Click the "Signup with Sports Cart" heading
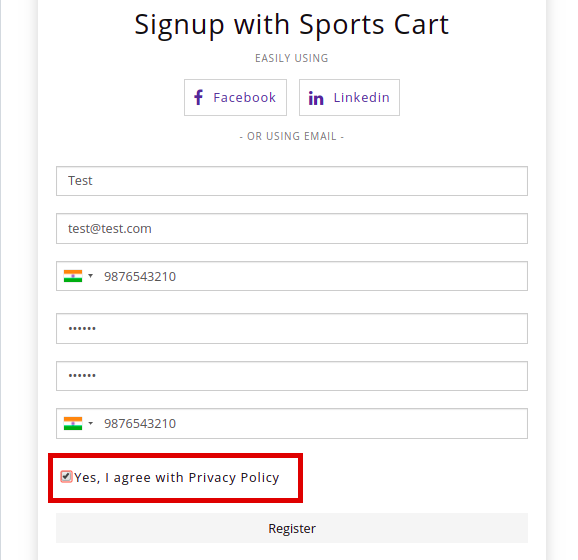This screenshot has width=578, height=560. [x=292, y=25]
